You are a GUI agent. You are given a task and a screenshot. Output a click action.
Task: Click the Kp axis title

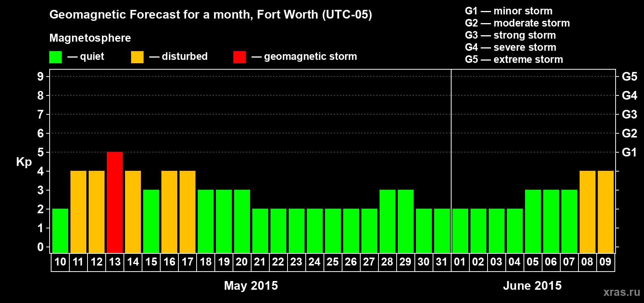coord(24,162)
